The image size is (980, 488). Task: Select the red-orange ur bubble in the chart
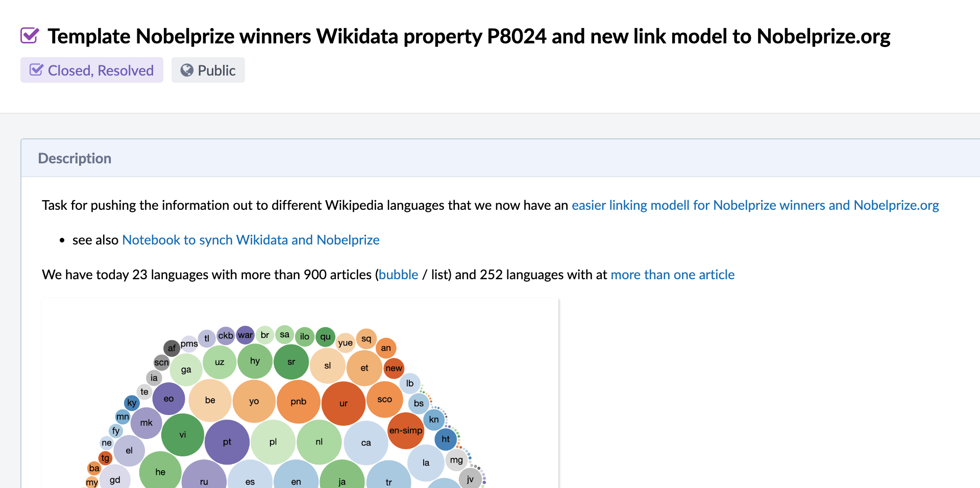[x=344, y=403]
